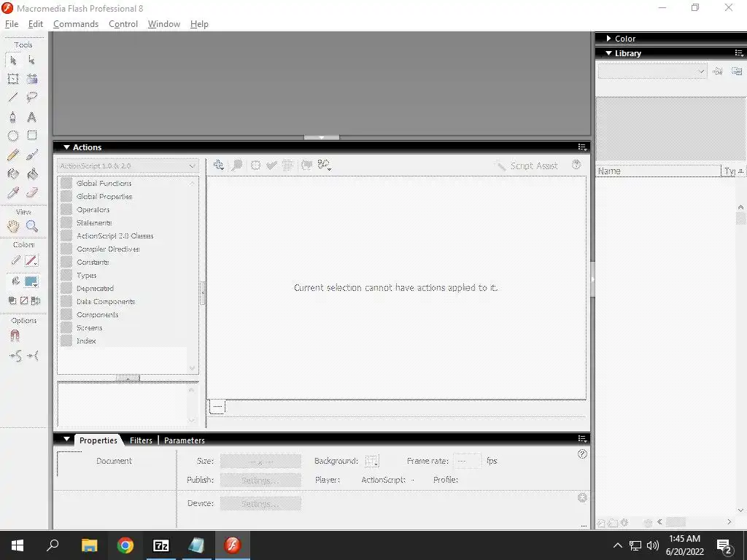Viewport: 747px width, 560px height.
Task: Click the Windows Start button
Action: (18, 545)
